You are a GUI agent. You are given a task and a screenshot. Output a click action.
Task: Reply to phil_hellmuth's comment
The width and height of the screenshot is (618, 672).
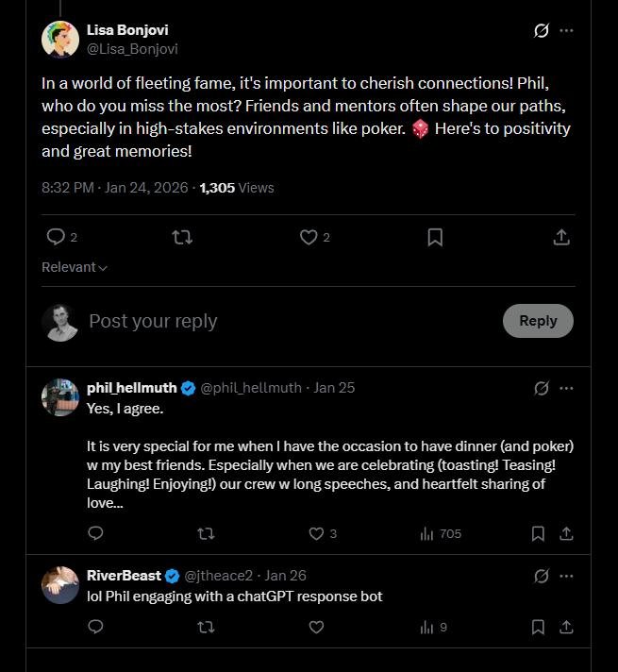[95, 533]
